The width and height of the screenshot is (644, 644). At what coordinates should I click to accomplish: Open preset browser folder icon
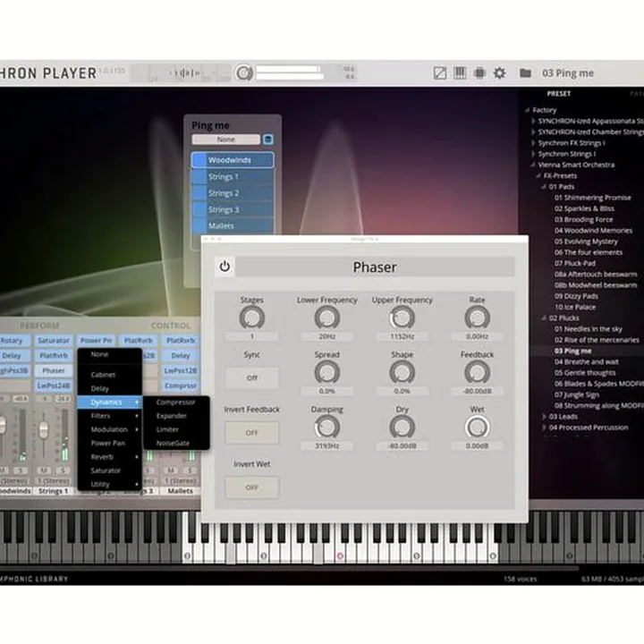(x=525, y=73)
